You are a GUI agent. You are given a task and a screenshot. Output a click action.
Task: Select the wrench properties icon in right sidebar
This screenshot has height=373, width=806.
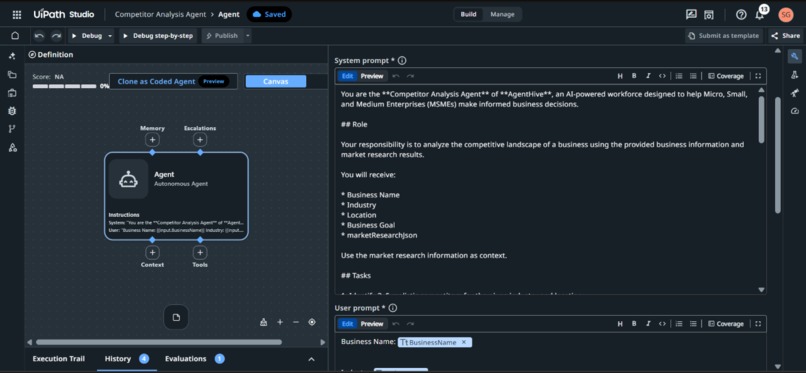click(x=795, y=57)
